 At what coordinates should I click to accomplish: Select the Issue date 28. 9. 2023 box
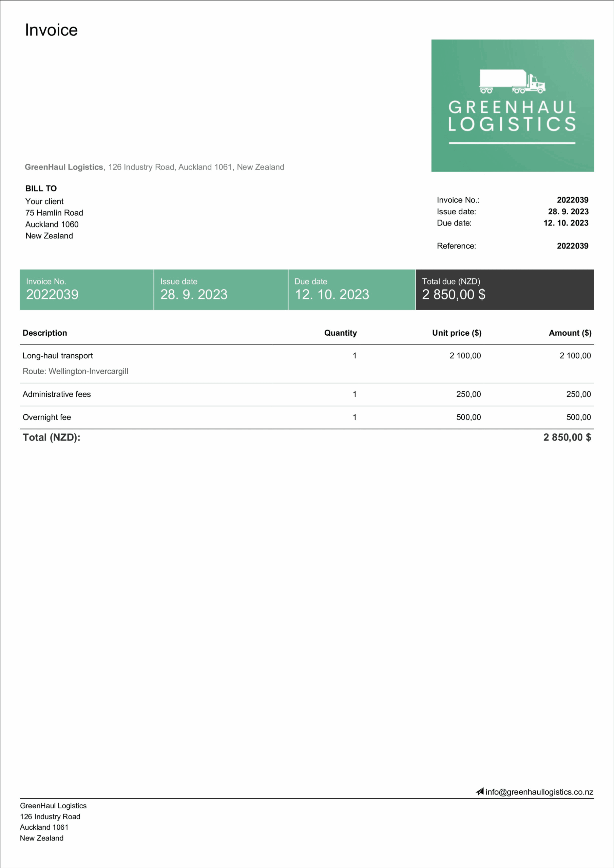tap(221, 290)
